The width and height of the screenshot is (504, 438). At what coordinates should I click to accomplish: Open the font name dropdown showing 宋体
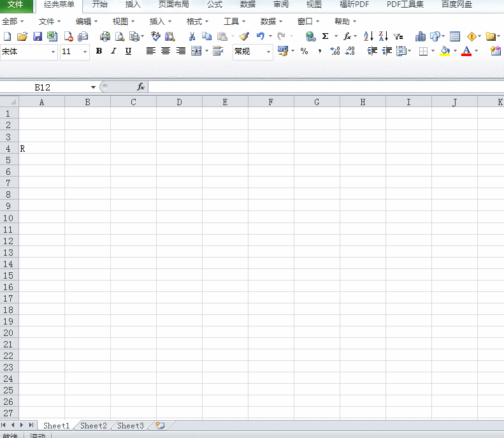coord(54,52)
